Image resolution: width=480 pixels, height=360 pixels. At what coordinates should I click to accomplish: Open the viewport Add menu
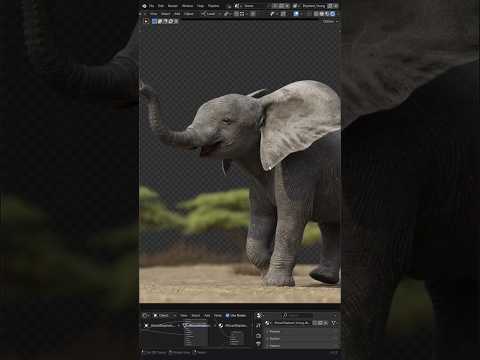coord(177,14)
